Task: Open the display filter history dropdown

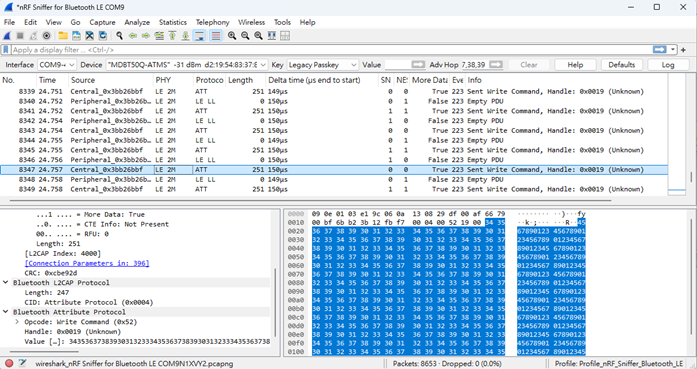Action: tap(673, 50)
